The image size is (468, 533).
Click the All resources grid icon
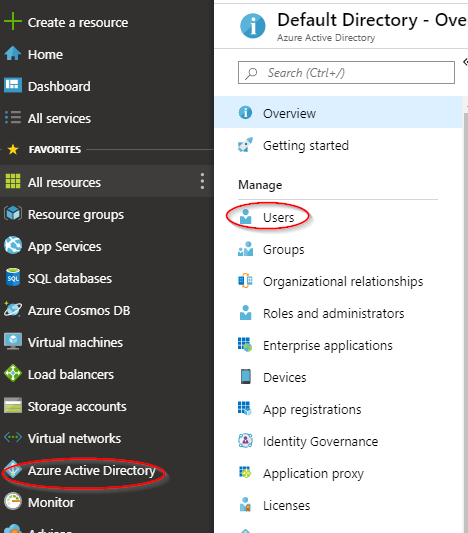[x=13, y=181]
